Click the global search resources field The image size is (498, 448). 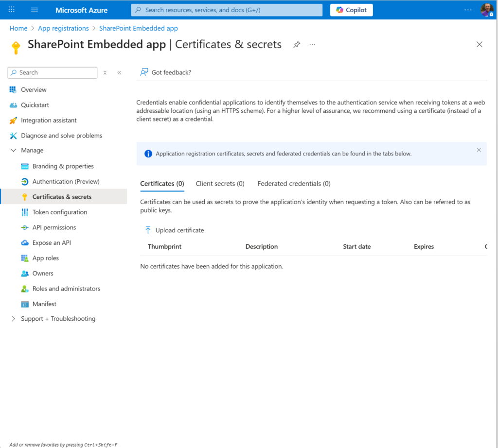click(227, 10)
